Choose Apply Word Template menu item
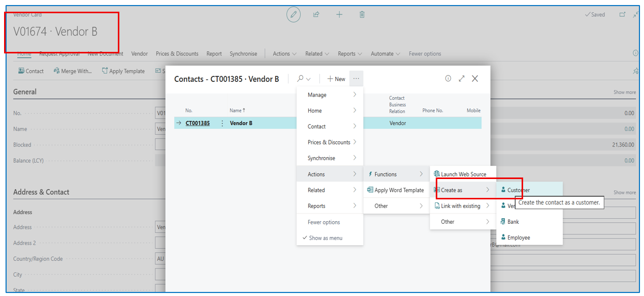This screenshot has height=296, width=644. [399, 190]
